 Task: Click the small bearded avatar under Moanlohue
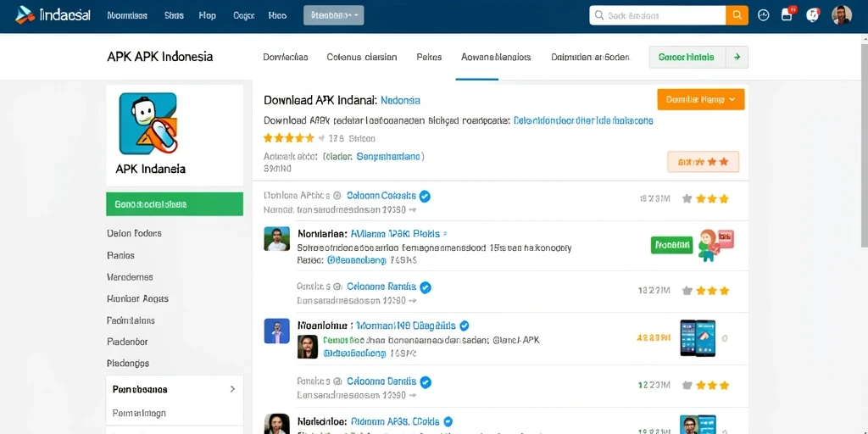[307, 347]
